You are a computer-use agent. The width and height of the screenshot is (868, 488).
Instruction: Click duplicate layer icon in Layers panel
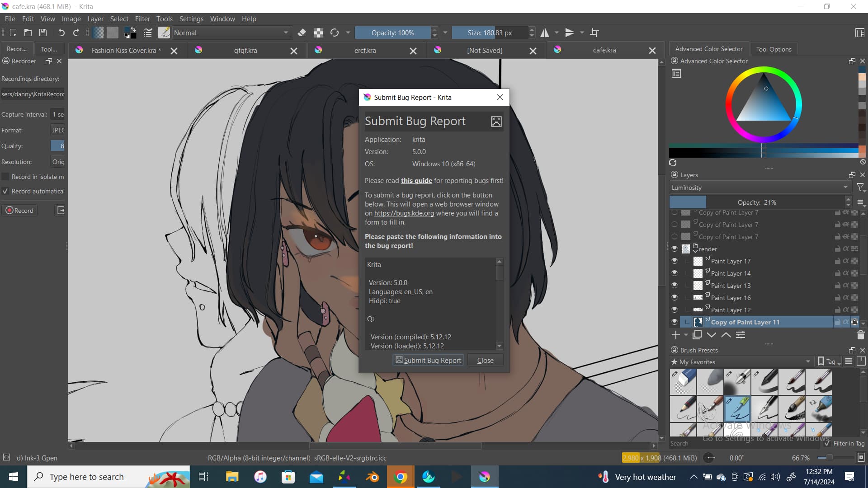(697, 335)
